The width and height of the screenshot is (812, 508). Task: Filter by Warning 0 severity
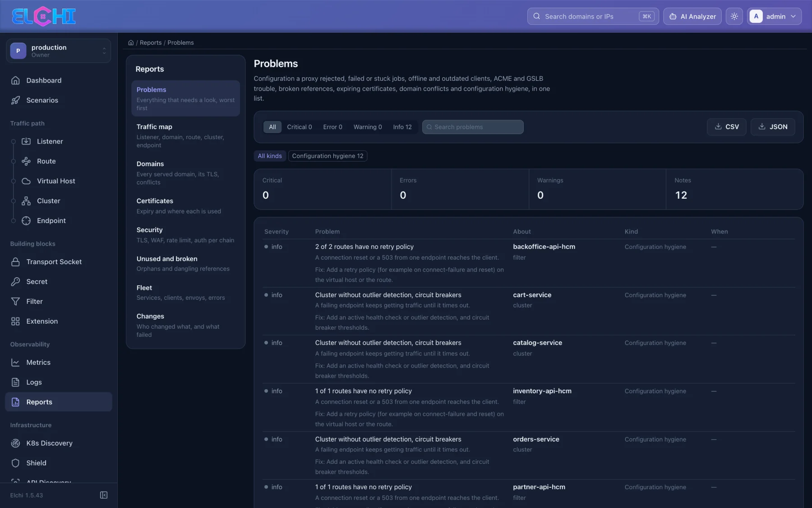click(368, 127)
